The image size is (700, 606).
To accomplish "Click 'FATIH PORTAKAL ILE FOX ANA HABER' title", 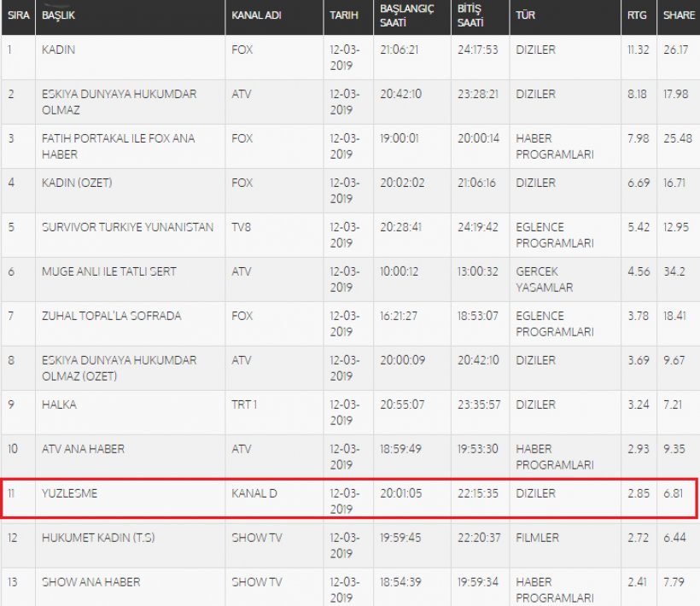I will [x=119, y=146].
